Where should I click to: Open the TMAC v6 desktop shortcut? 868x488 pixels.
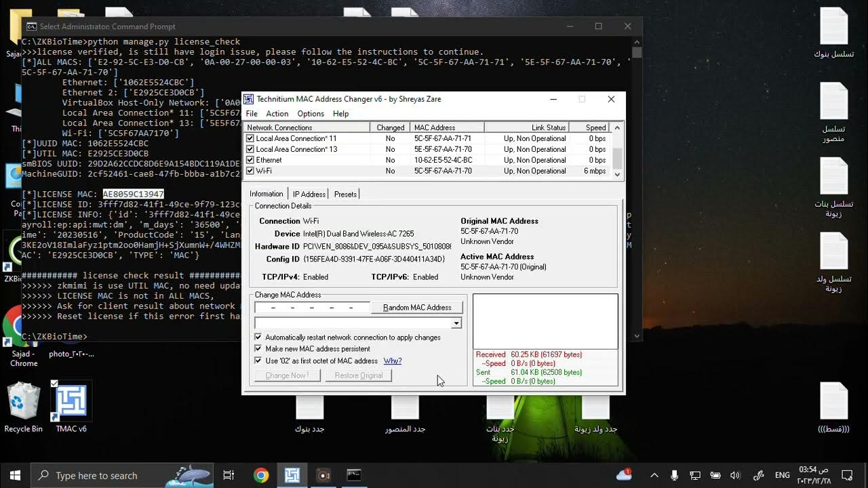pos(71,407)
